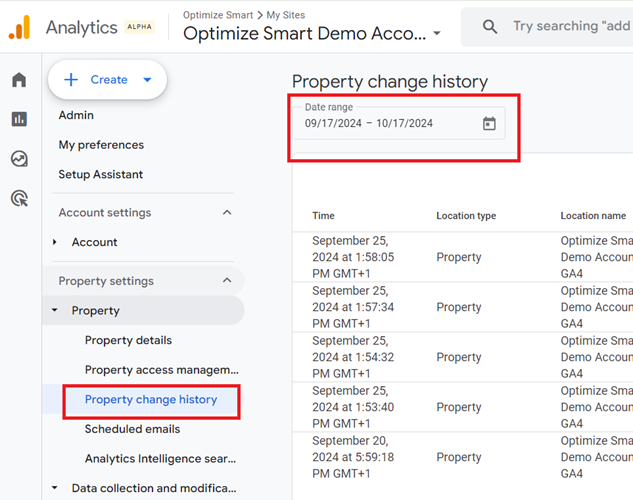This screenshot has width=633, height=500.
Task: Open the Home icon in sidebar
Action: click(x=19, y=79)
